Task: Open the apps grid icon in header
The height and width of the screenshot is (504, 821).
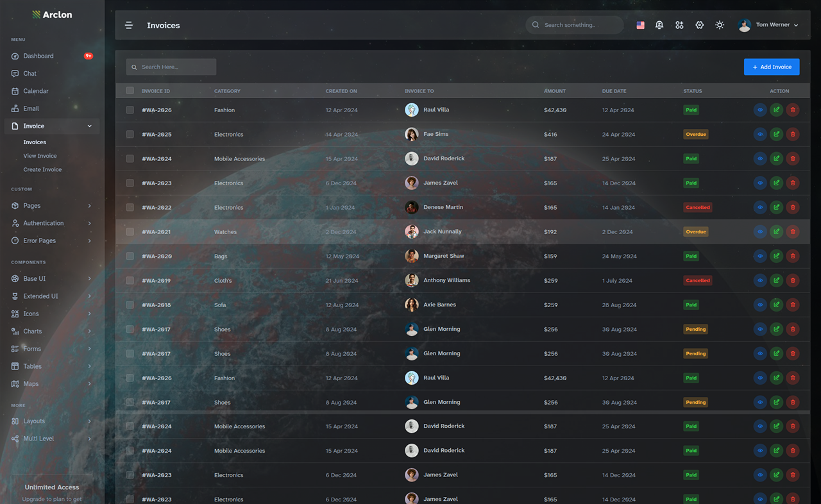Action: click(679, 25)
